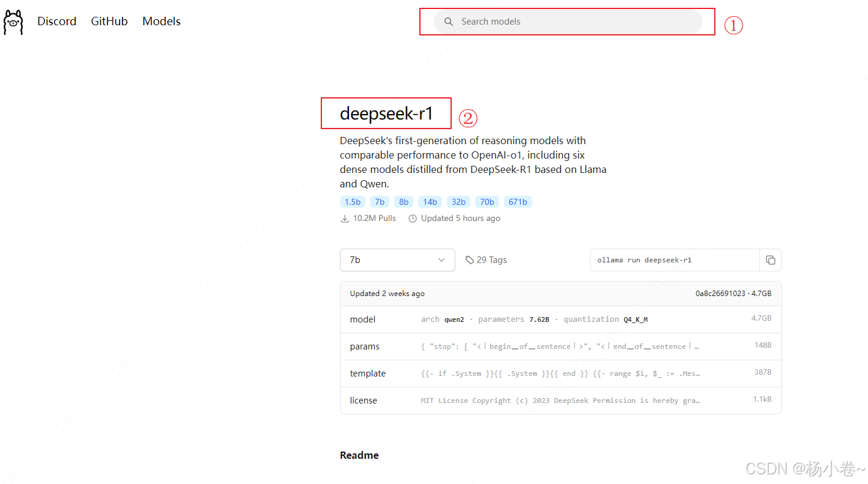
Task: Select the 671b size tag
Action: [x=518, y=202]
